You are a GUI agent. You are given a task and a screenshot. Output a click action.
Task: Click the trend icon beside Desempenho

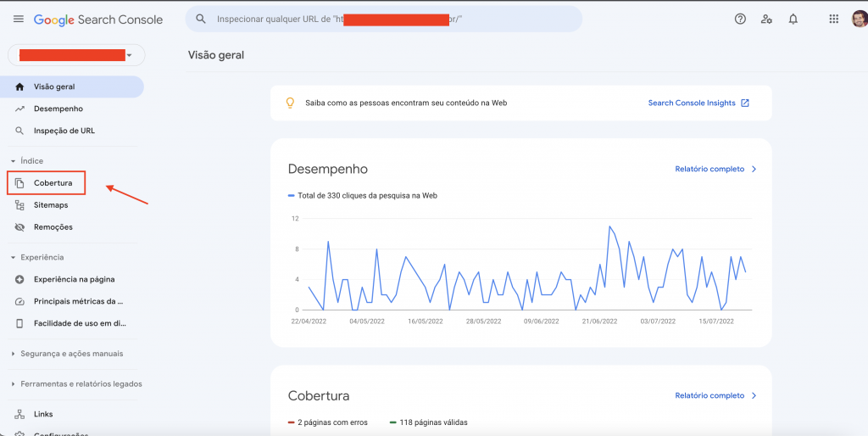[x=20, y=109]
